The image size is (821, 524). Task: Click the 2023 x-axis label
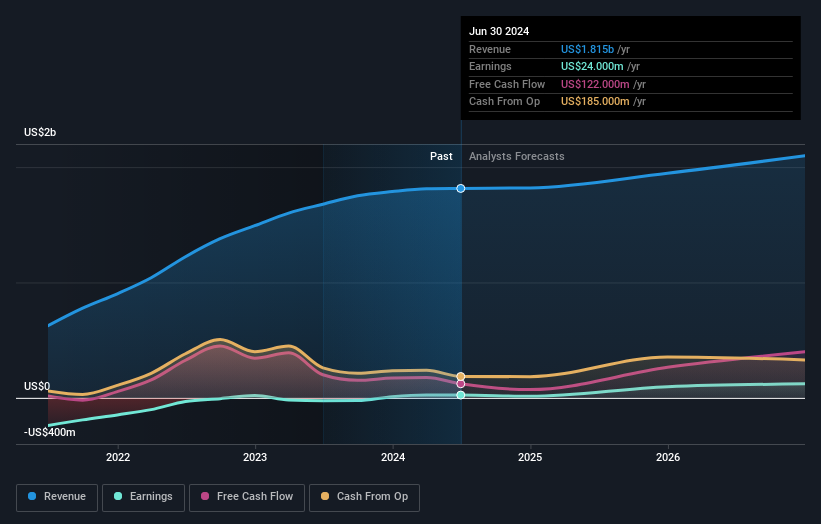(x=255, y=457)
